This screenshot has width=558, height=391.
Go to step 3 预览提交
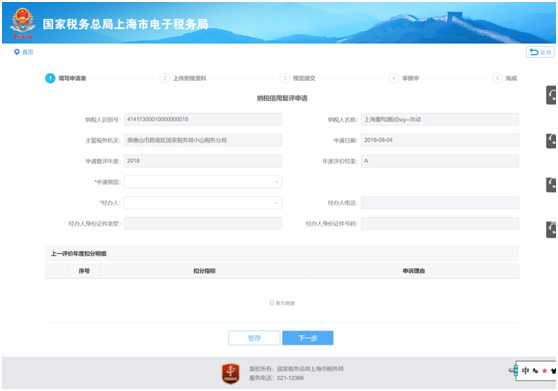298,78
